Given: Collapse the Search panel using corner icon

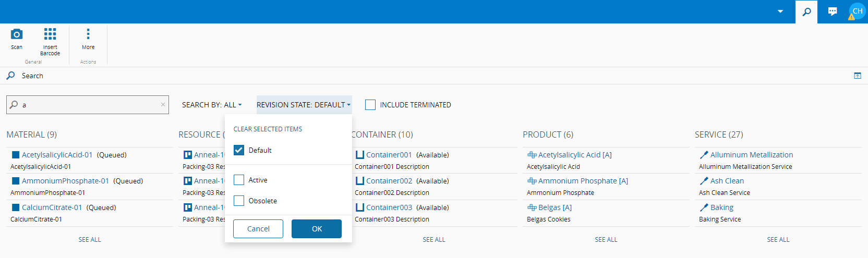Looking at the screenshot, I should [x=857, y=76].
